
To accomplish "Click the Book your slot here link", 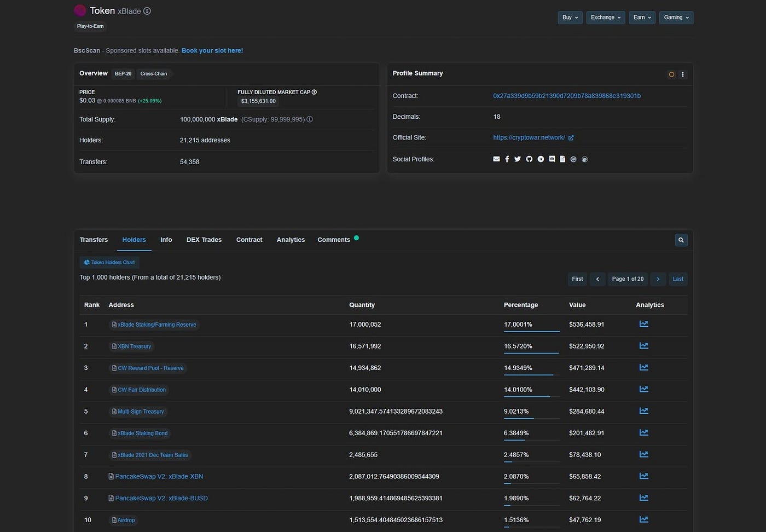I will point(212,50).
